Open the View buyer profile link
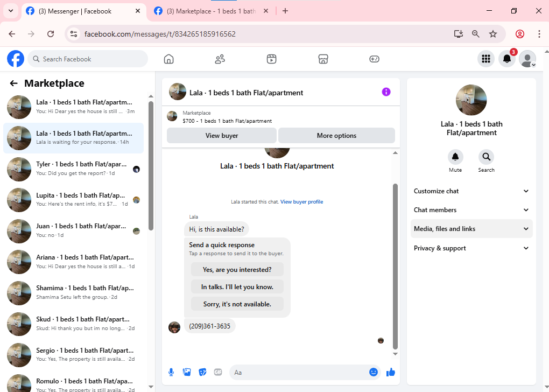 pos(301,202)
